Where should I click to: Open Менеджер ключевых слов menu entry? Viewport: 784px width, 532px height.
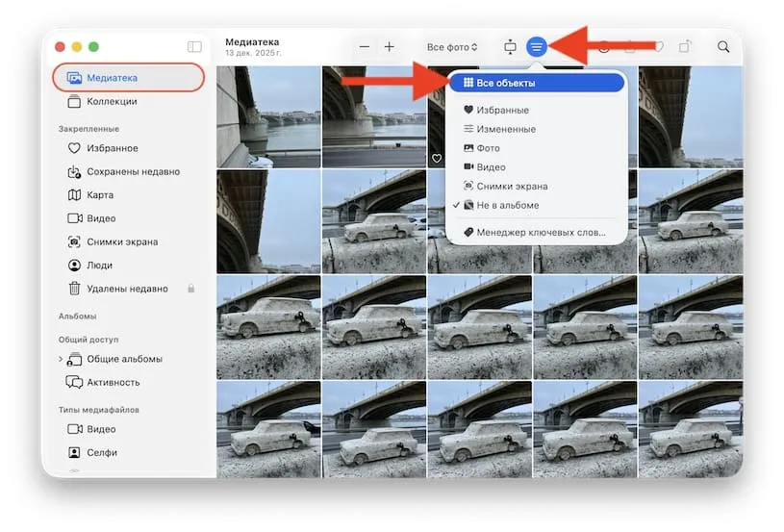coord(541,233)
